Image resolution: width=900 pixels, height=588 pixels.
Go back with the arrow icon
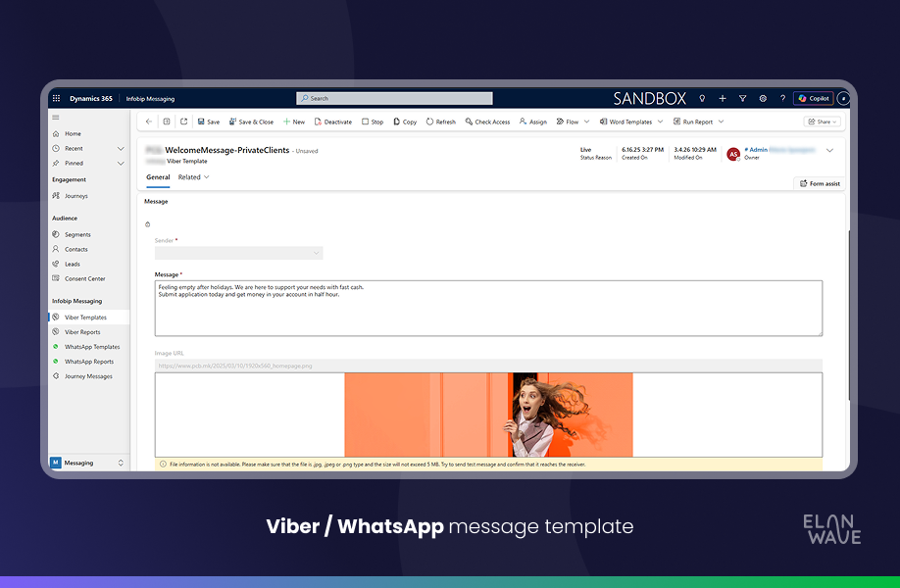(149, 122)
